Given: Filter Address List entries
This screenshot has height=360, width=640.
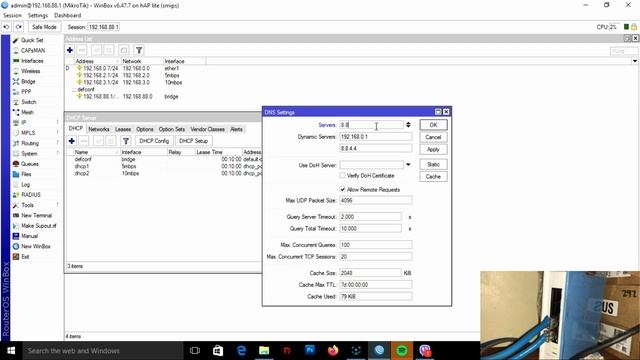Looking at the screenshot, I should point(139,50).
